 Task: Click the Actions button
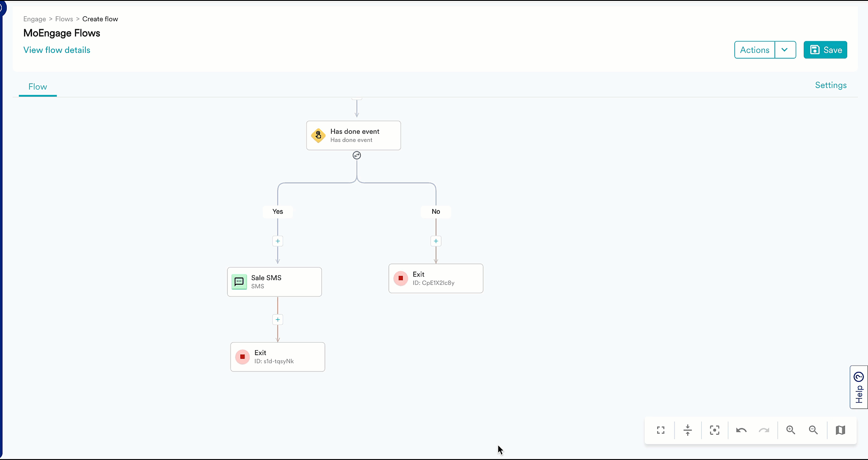click(755, 50)
